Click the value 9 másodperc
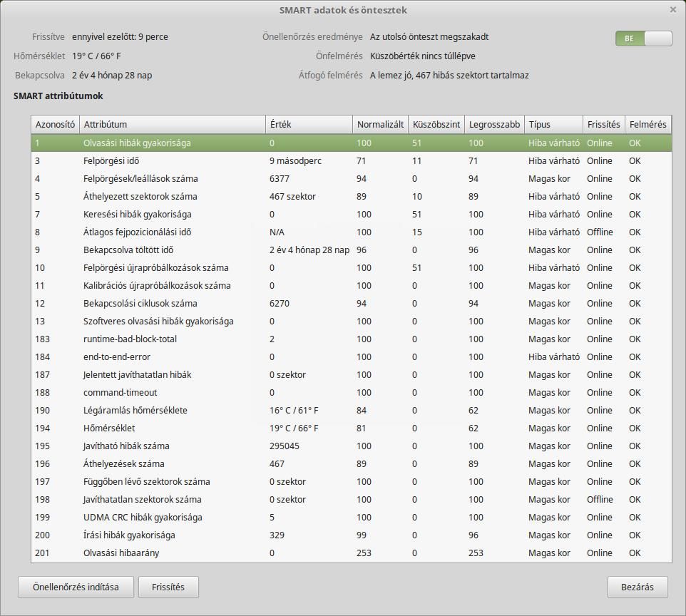Viewport: 686px width, 616px height. 296,161
